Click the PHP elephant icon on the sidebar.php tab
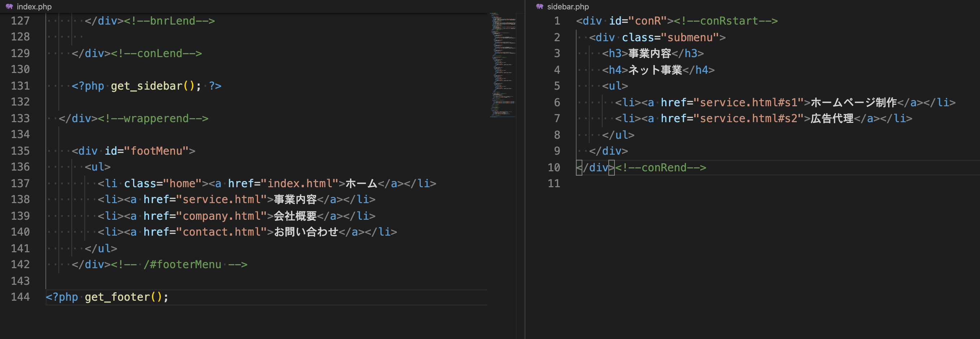The height and width of the screenshot is (339, 980). click(x=539, y=7)
